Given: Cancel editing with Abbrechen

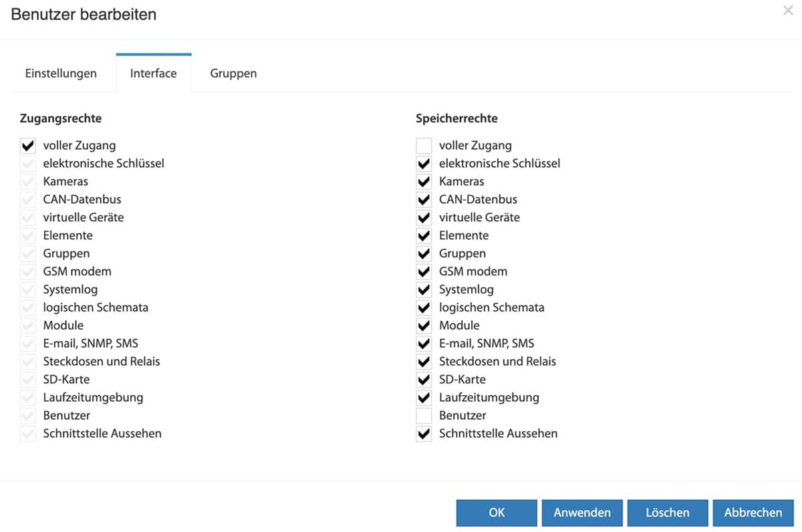Looking at the screenshot, I should (753, 513).
